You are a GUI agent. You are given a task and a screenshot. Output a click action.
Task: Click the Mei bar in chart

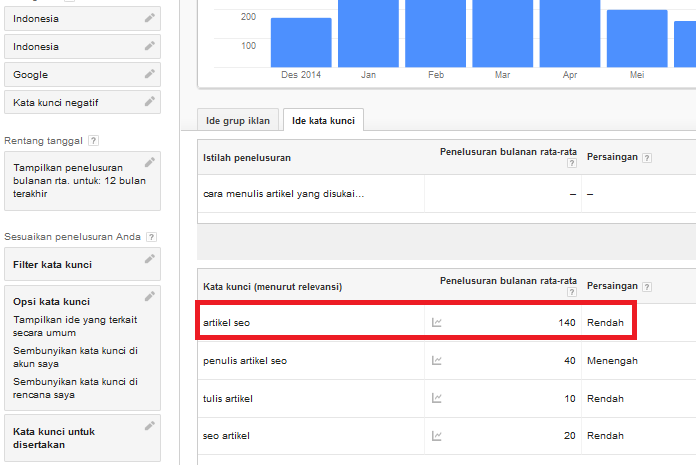(637, 39)
